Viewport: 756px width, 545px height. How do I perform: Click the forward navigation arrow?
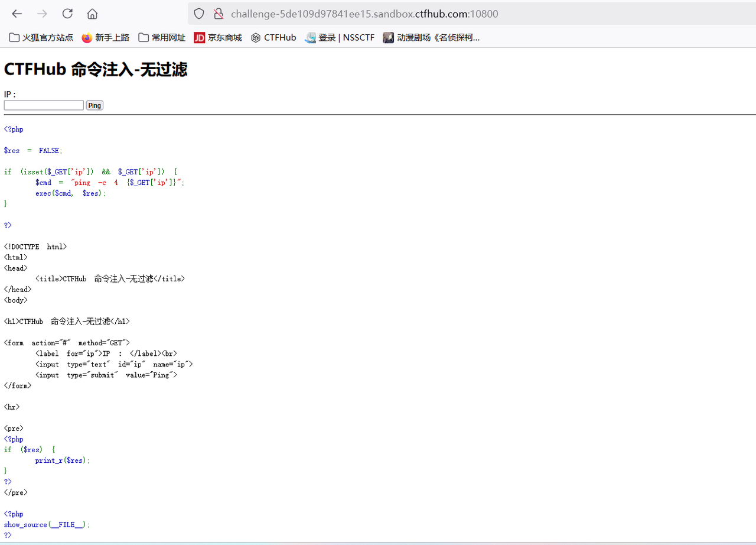(42, 14)
